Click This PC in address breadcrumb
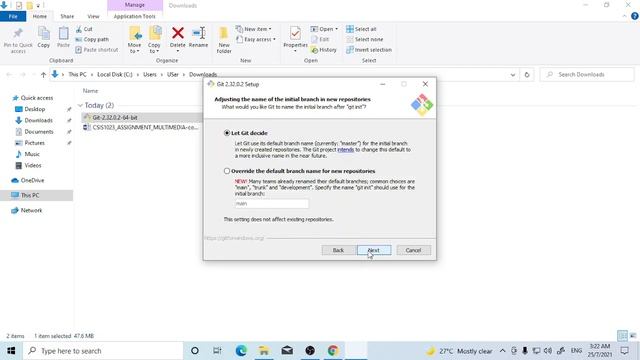This screenshot has height=360, width=640. [x=77, y=75]
